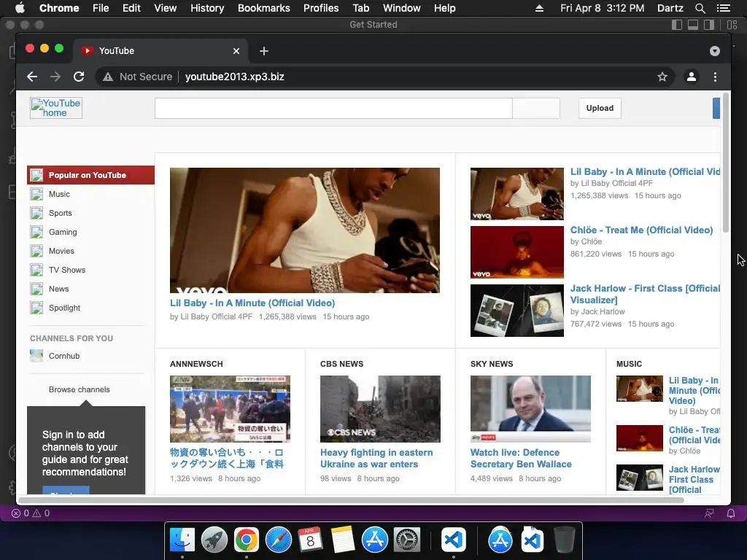Click the YouTube search input field
Viewport: 747px width, 560px height.
[333, 109]
